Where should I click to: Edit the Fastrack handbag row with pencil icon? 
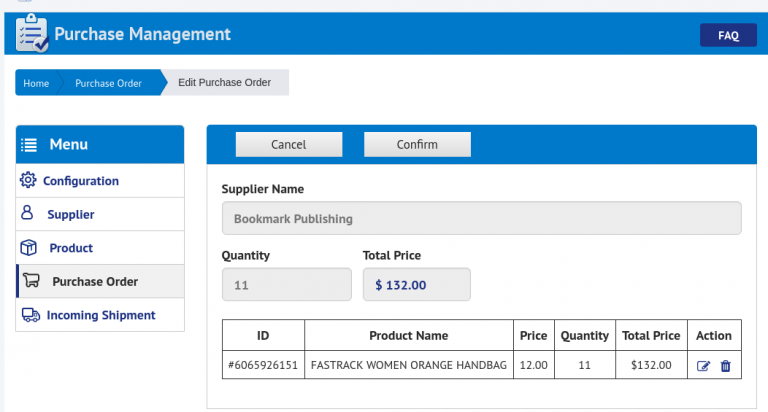703,366
